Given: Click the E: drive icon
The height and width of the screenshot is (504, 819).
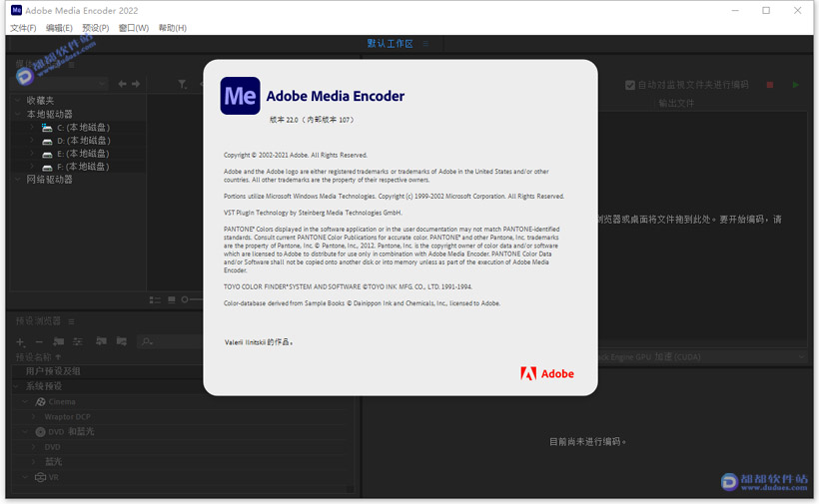Looking at the screenshot, I should click(x=47, y=154).
